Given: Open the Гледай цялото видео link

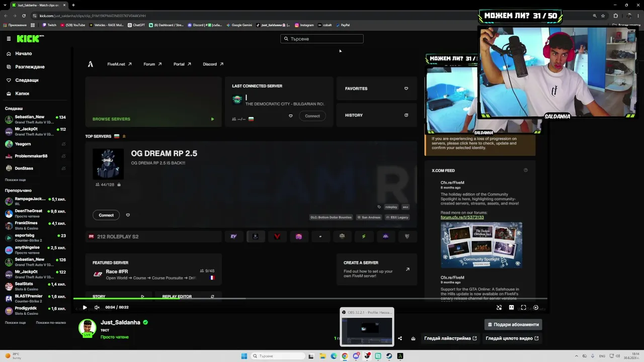Looking at the screenshot, I should (x=512, y=338).
